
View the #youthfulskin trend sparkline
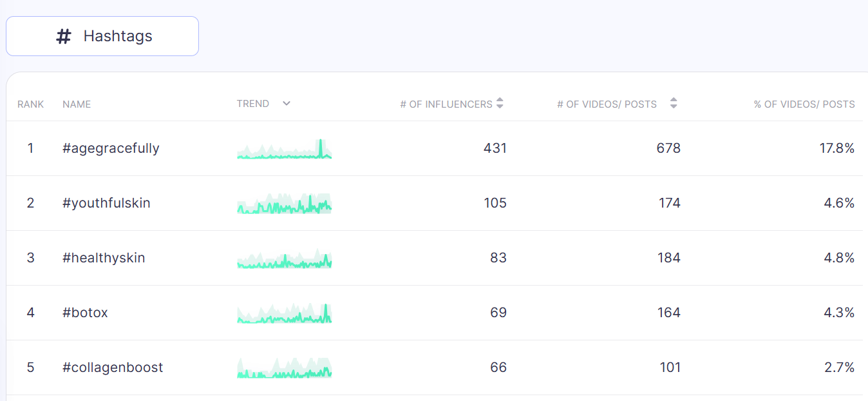(x=285, y=204)
